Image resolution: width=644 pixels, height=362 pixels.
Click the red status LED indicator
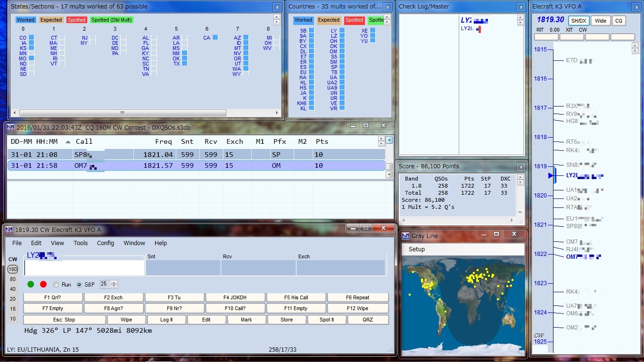click(x=43, y=284)
